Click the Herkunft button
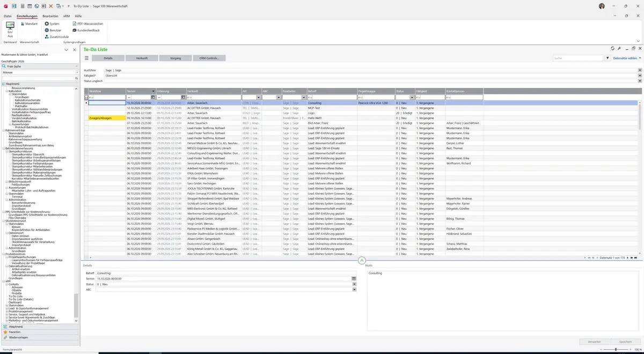This screenshot has width=644, height=354. click(x=142, y=58)
